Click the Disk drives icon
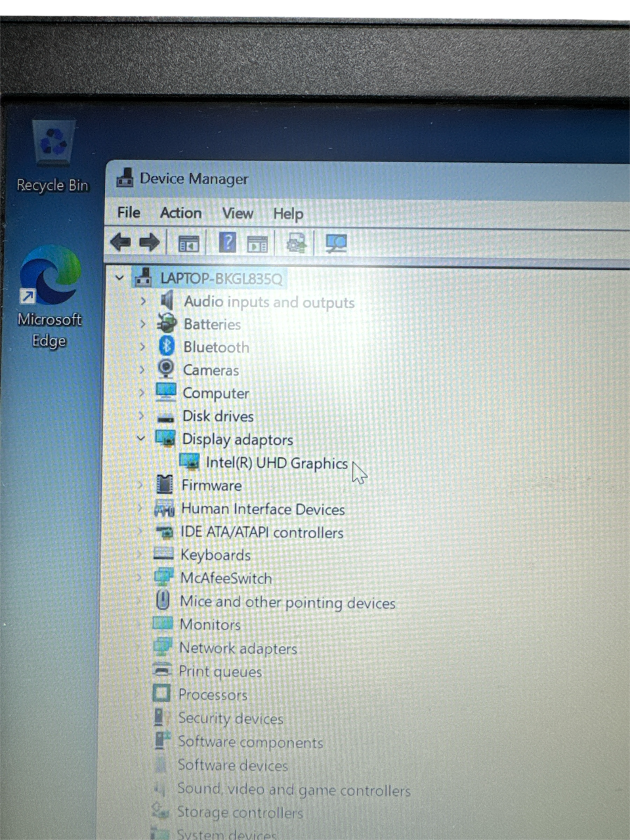The image size is (630, 840). pyautogui.click(x=165, y=417)
